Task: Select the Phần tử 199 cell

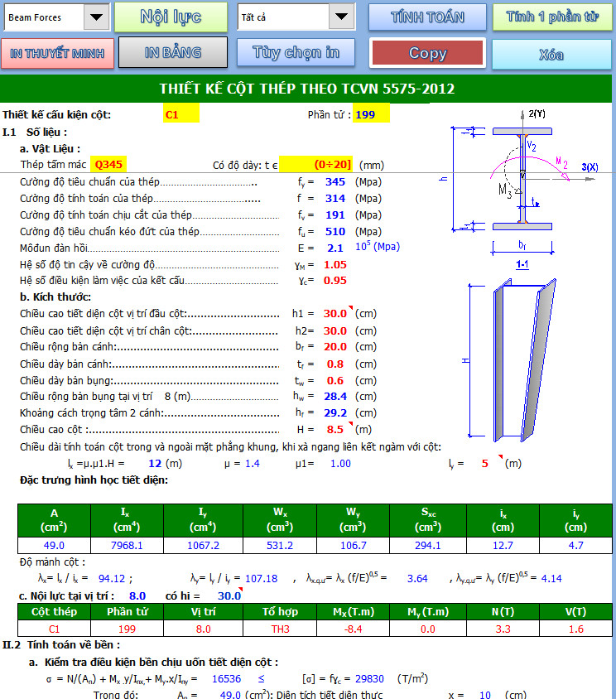Action: coord(370,114)
